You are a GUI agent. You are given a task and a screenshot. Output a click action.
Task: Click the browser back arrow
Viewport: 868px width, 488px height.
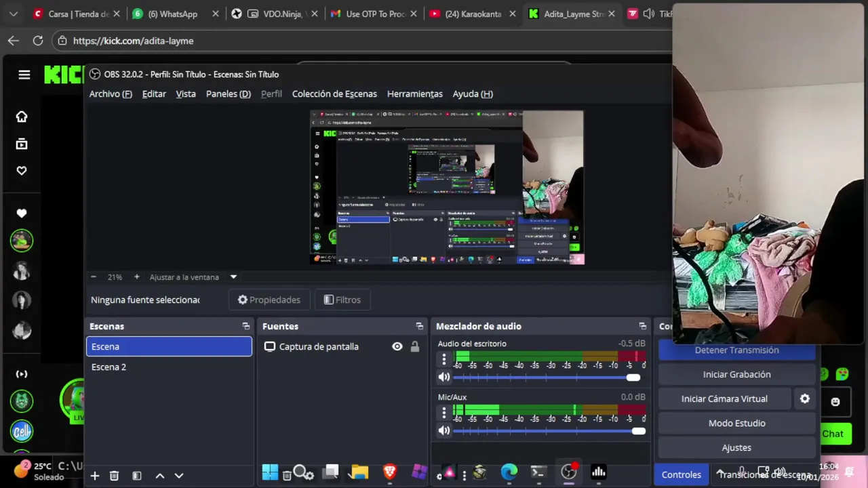14,41
